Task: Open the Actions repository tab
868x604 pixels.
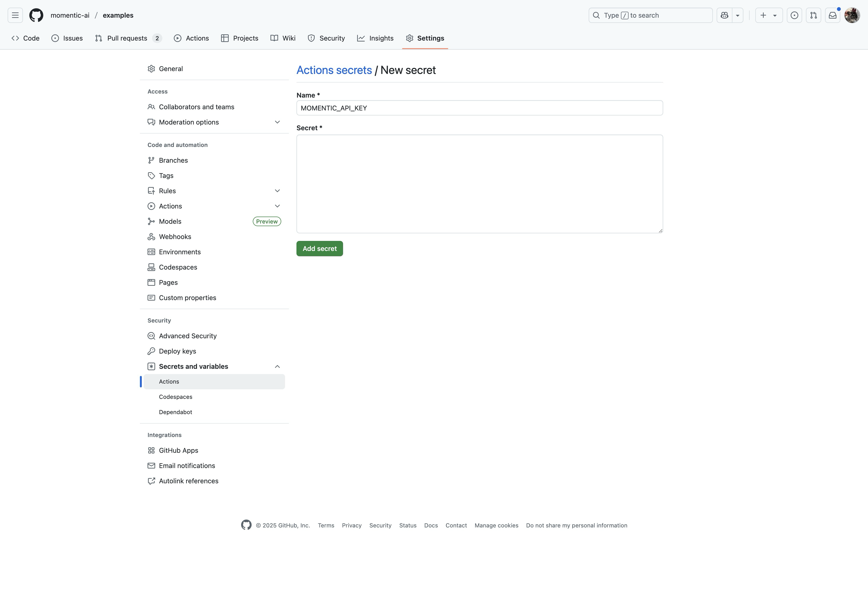Action: [x=191, y=38]
